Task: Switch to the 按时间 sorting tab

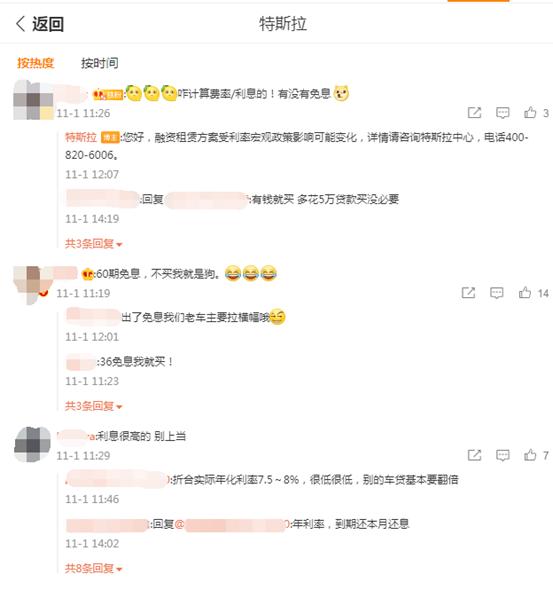Action: [x=100, y=63]
